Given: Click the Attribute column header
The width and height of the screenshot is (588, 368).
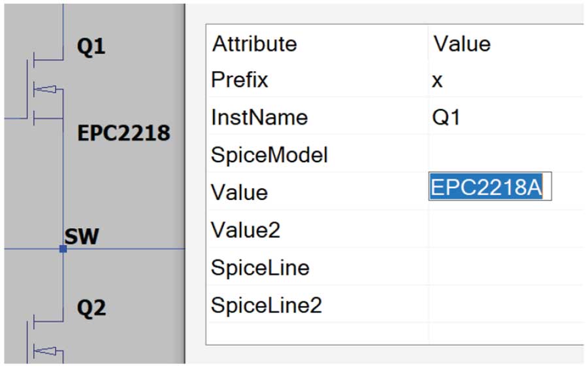Looking at the screenshot, I should [255, 44].
